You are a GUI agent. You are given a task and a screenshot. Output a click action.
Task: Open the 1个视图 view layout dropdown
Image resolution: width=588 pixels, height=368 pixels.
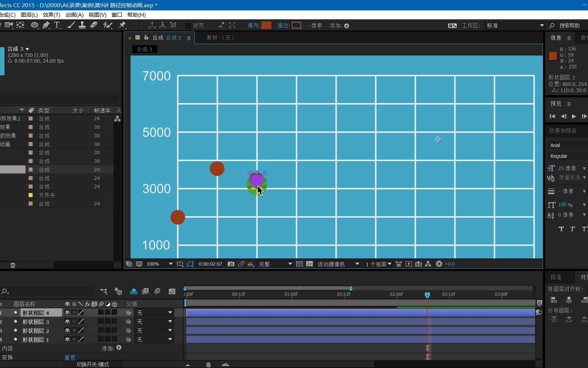378,264
